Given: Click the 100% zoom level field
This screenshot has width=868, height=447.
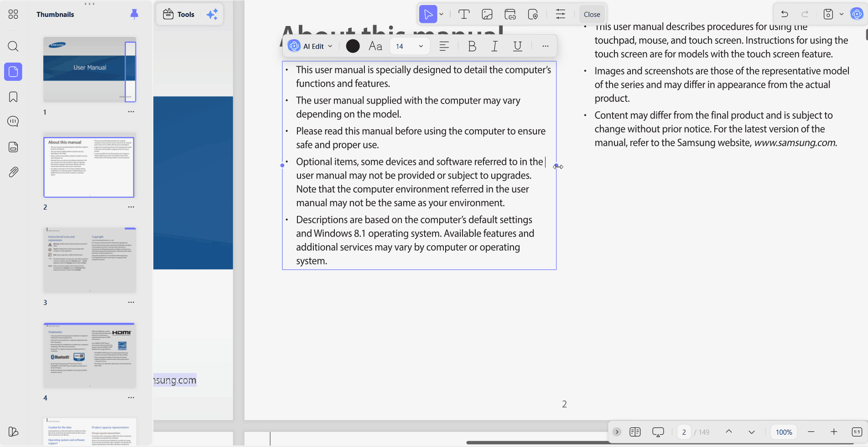Looking at the screenshot, I should click(x=784, y=432).
